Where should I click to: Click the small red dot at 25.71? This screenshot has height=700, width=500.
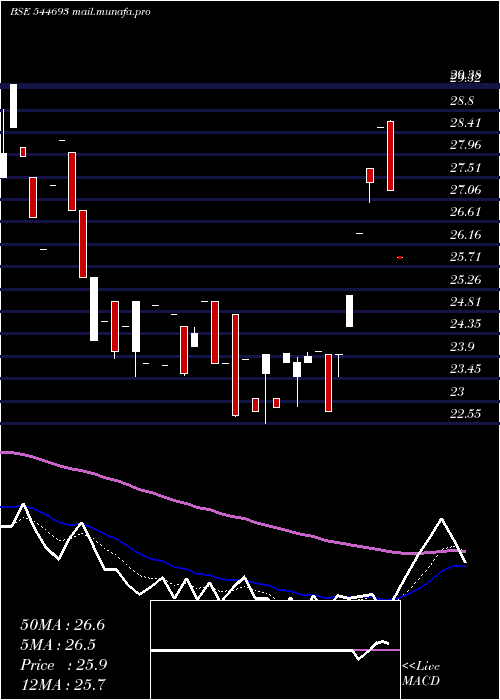tap(400, 258)
